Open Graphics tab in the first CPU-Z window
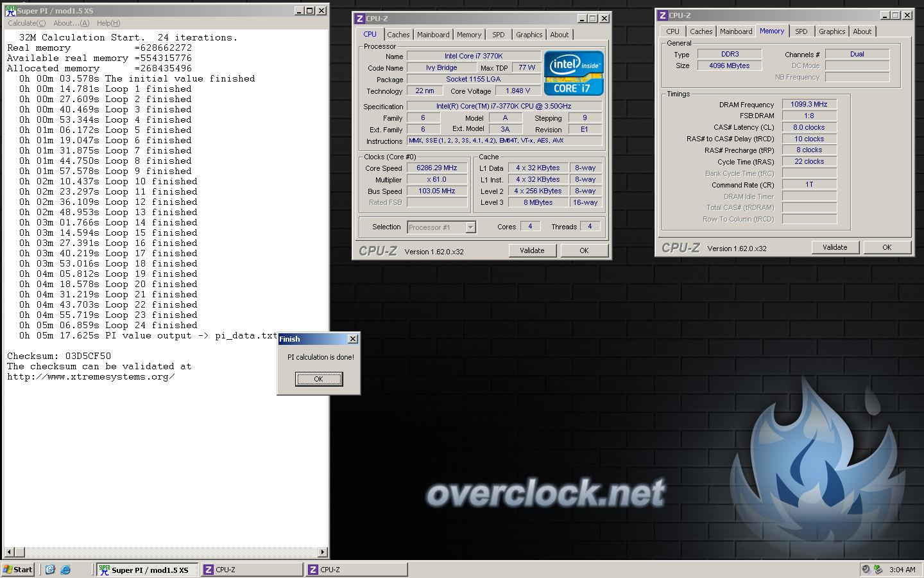This screenshot has width=924, height=578. coord(529,35)
